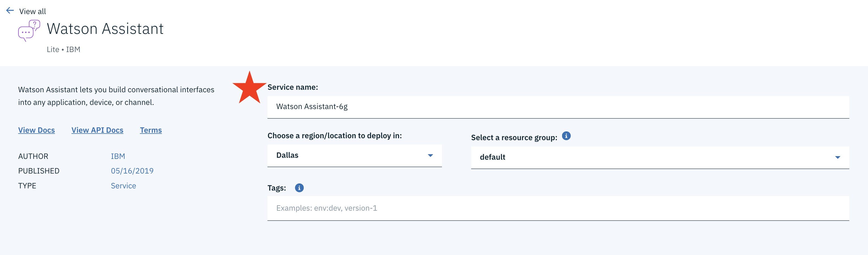Click the Watson Assistant description paragraph
The width and height of the screenshot is (868, 255).
[116, 96]
